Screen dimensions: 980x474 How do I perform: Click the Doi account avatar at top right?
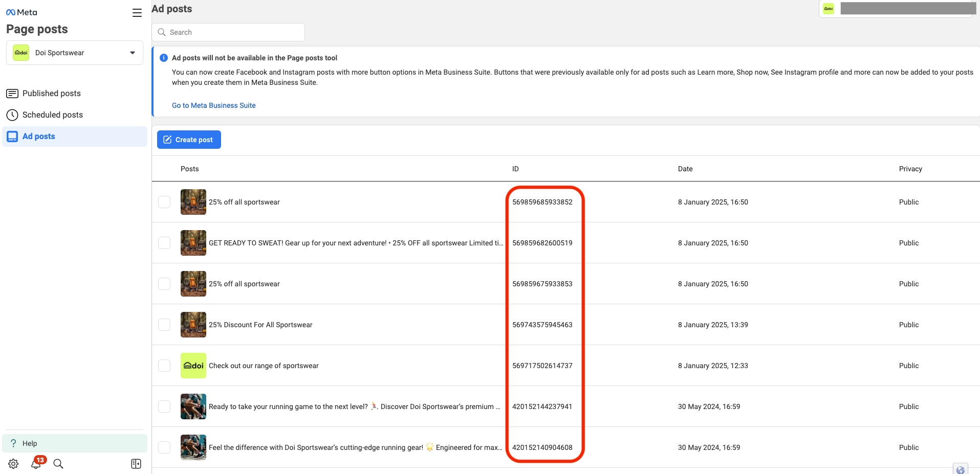pyautogui.click(x=829, y=9)
